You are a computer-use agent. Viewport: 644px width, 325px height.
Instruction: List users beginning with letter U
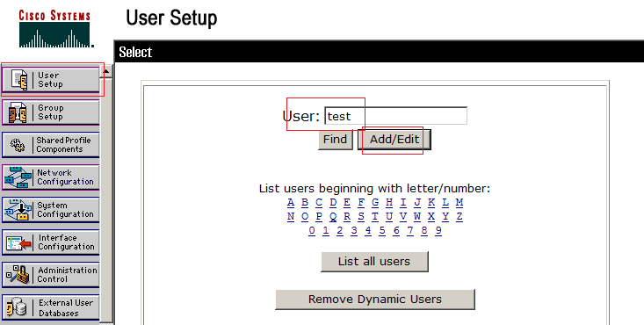(x=389, y=217)
